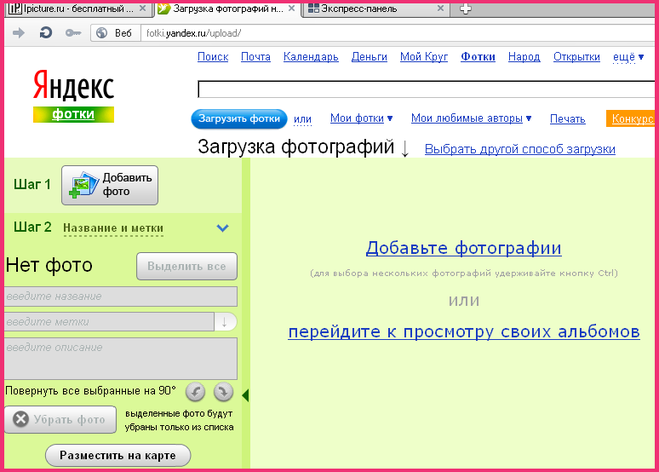The height and width of the screenshot is (472, 659).
Task: Click the введите название input field
Action: [x=121, y=296]
